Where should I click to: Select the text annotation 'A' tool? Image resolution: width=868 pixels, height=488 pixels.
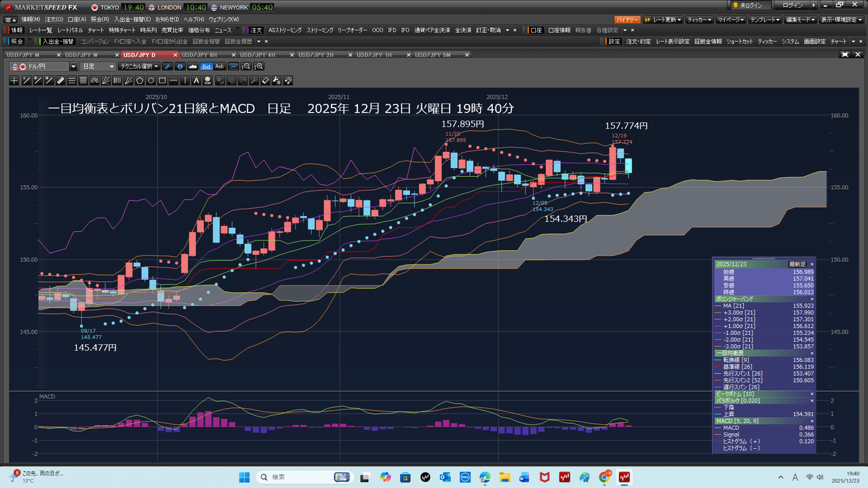[x=197, y=81]
